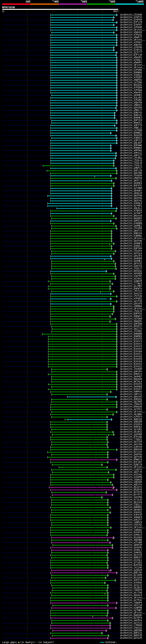The image size is (146, 644).
Task: Click hit label UniRef100_Q0FP74
Action: click(x=131, y=580)
